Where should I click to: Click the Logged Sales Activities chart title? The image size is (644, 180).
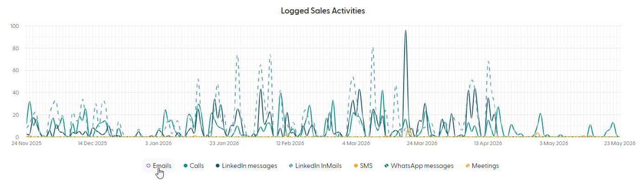[x=323, y=11]
